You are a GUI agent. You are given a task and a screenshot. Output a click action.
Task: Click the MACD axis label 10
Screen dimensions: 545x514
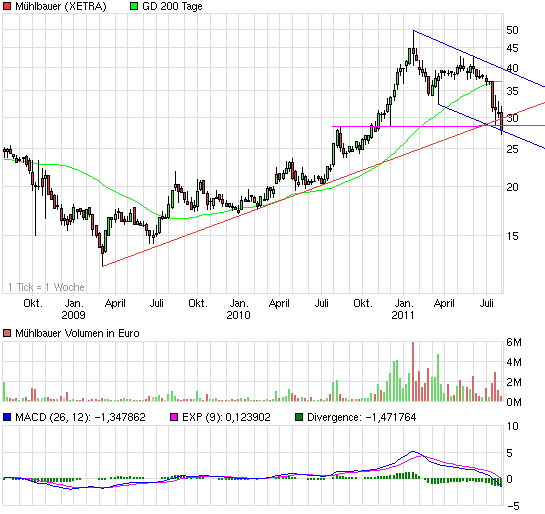512,426
